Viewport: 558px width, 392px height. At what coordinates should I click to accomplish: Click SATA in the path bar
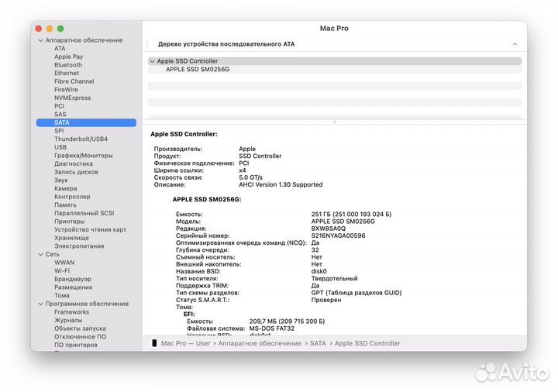[x=318, y=343]
